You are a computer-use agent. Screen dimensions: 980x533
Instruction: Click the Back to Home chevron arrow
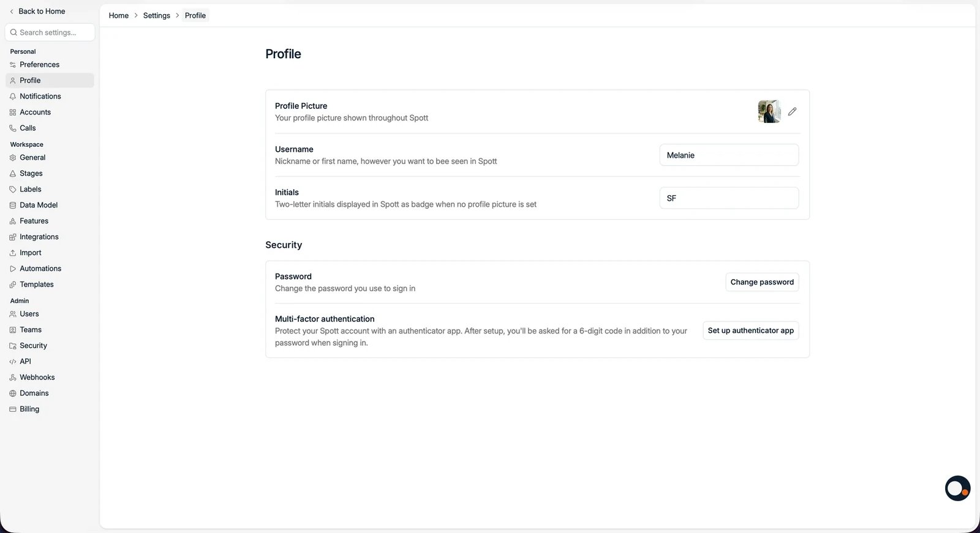pyautogui.click(x=12, y=12)
